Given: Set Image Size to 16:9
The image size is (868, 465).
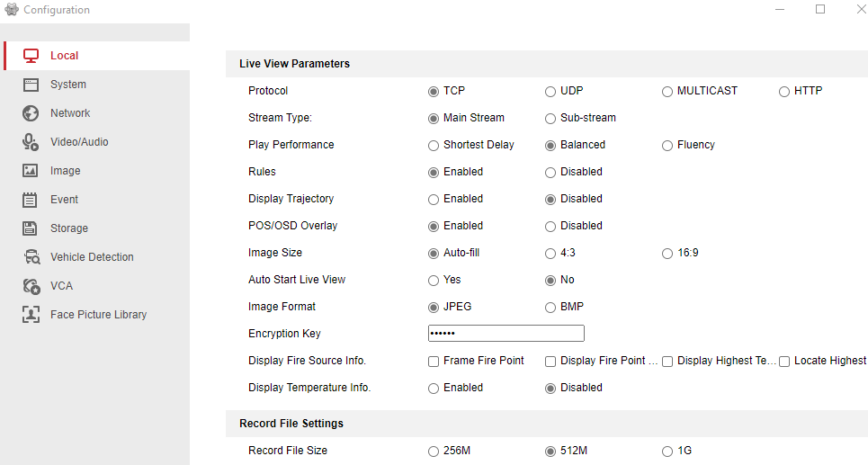Looking at the screenshot, I should tap(667, 253).
